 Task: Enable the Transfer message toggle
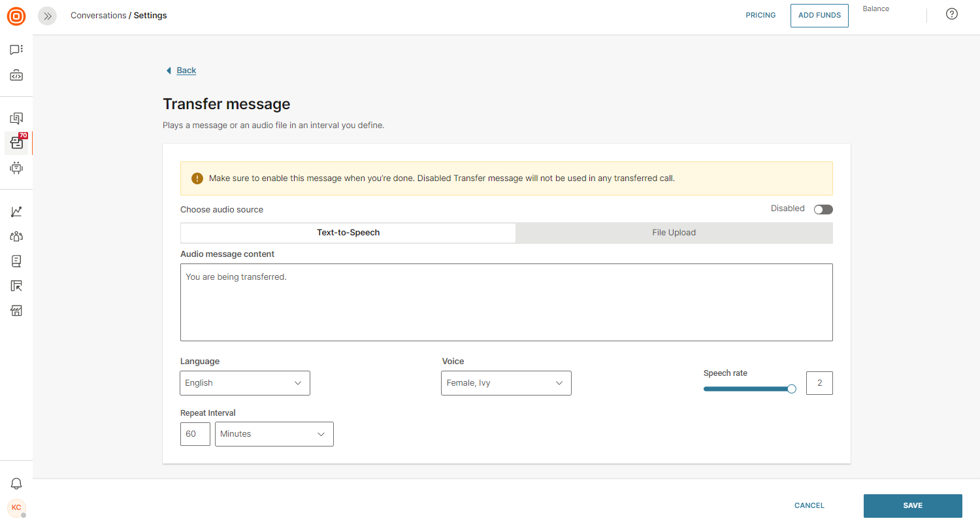[x=823, y=209]
